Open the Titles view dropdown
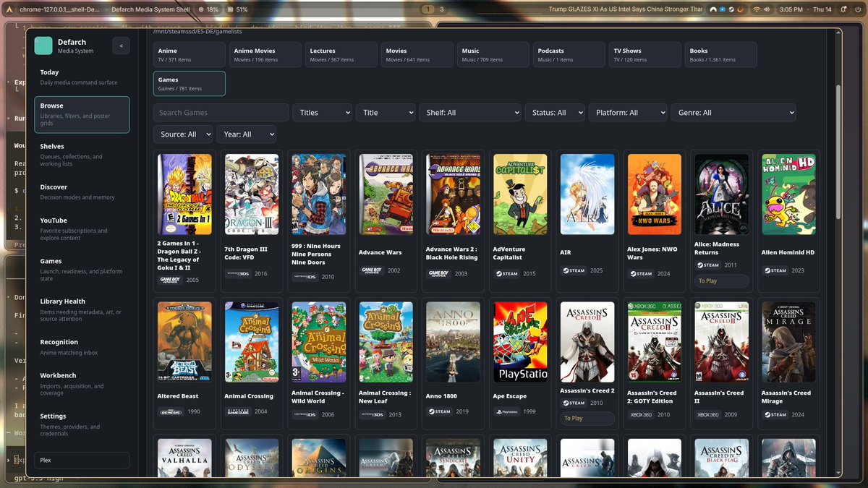Screen dimensions: 868x488 click(322, 113)
